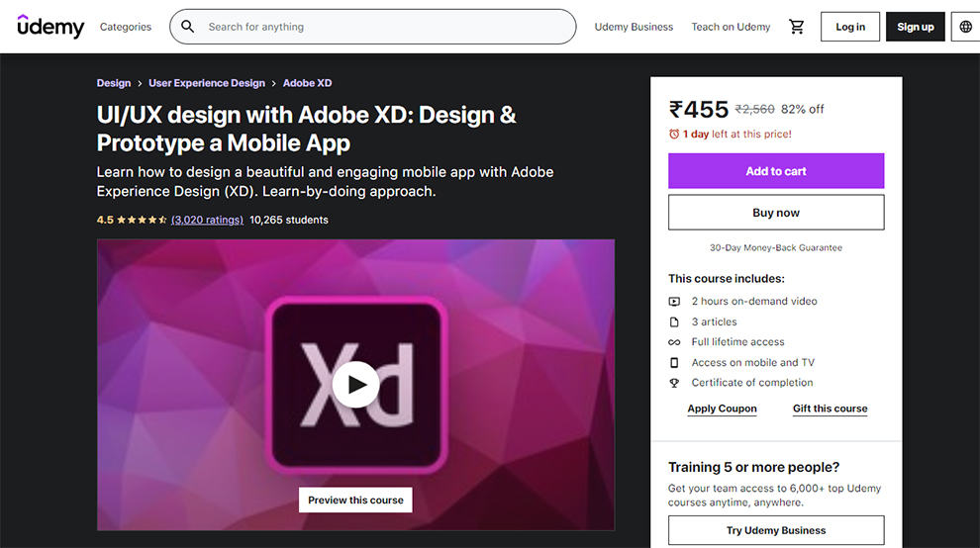Click the 10,265 students text

pyautogui.click(x=289, y=220)
